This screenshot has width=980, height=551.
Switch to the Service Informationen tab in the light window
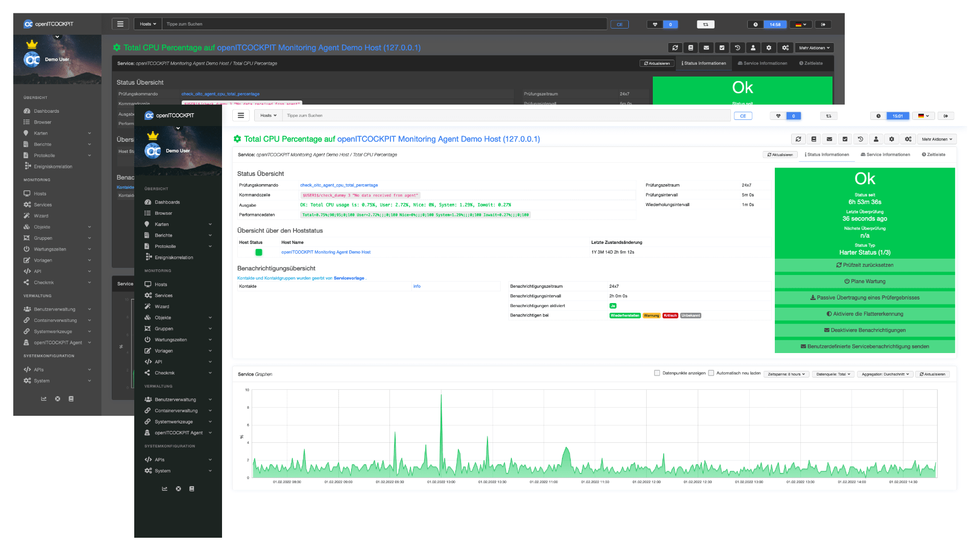click(886, 155)
